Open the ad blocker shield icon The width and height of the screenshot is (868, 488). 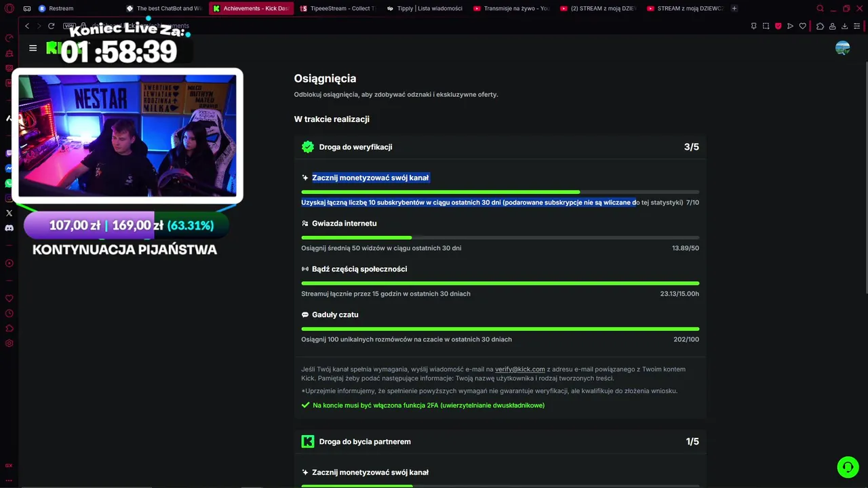point(778,26)
